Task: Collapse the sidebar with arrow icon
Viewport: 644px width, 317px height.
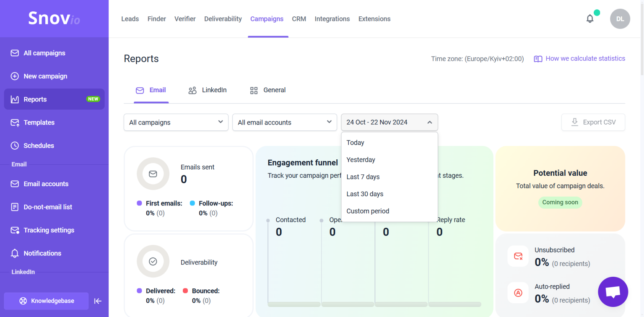Action: pos(98,301)
